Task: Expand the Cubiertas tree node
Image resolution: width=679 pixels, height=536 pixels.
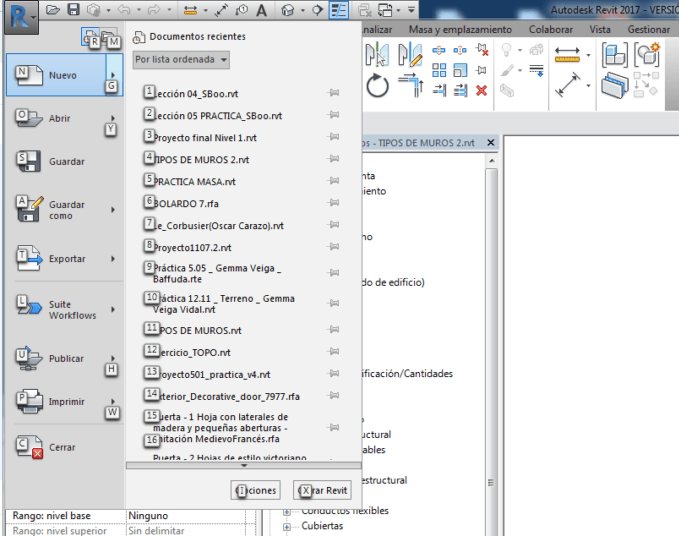Action: pyautogui.click(x=287, y=527)
